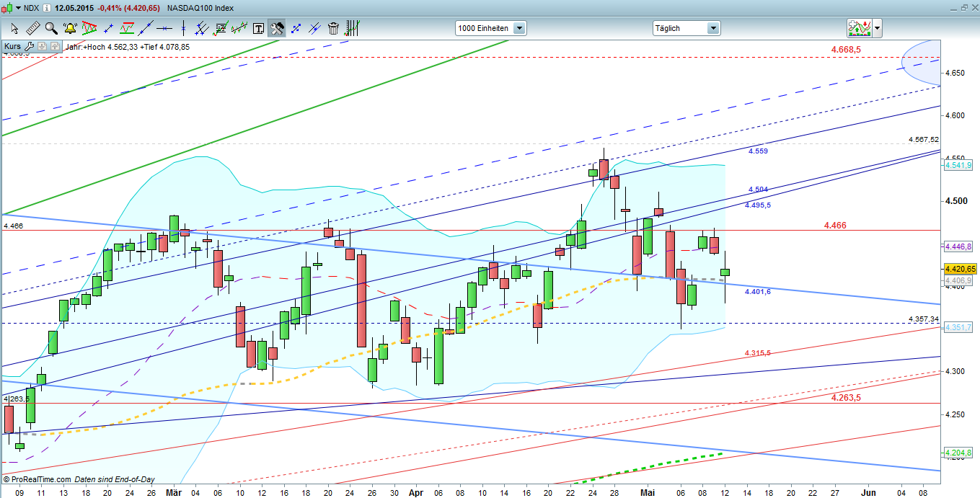The height and width of the screenshot is (498, 980).
Task: Select the support and resistance tool
Action: point(127,28)
